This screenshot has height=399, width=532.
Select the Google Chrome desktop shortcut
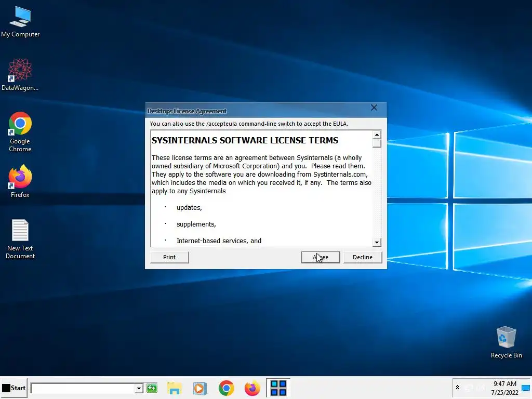click(x=20, y=131)
